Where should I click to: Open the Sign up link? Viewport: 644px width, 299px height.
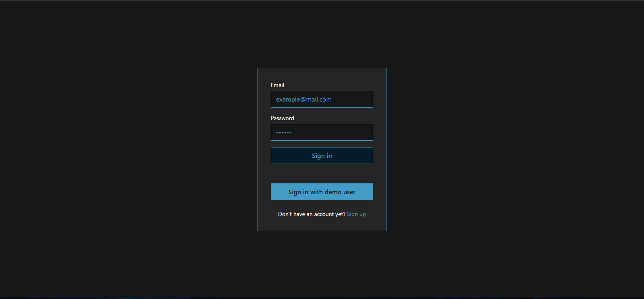[x=356, y=214]
